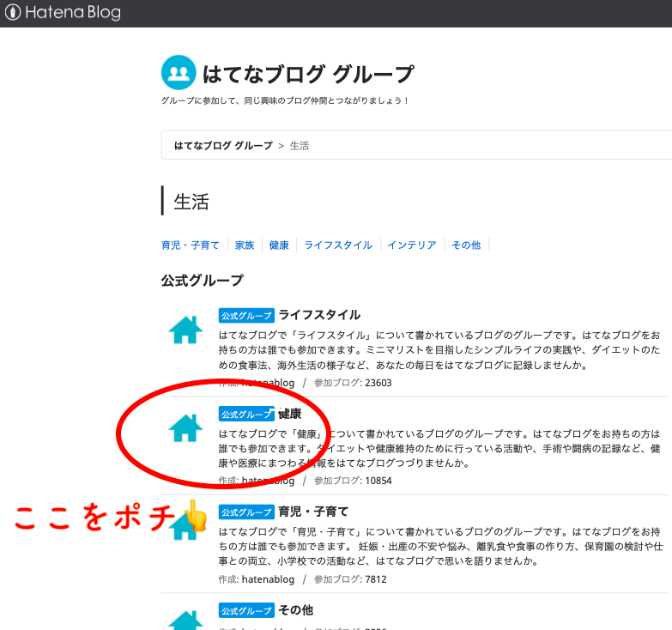Click 生活 in the breadcrumb
672x630 pixels.
[x=300, y=146]
